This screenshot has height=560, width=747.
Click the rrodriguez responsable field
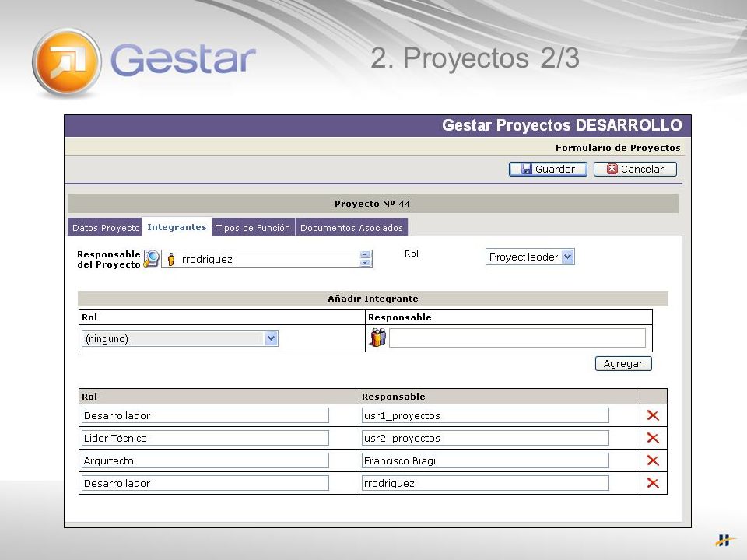266,258
